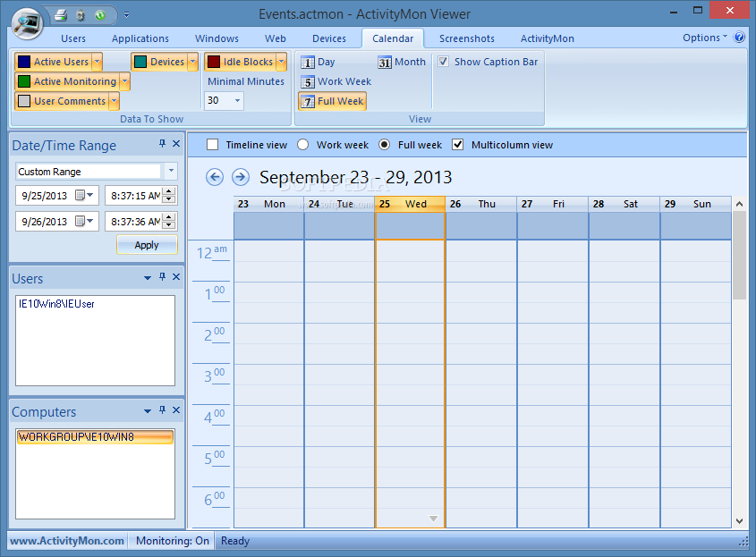Viewport: 756px width, 557px height.
Task: Open end date calendar picker icon
Action: coord(84,221)
